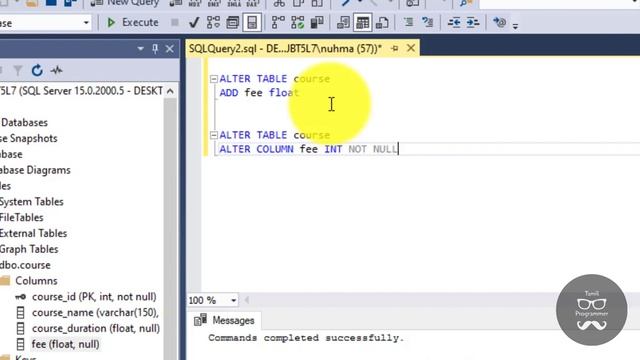The width and height of the screenshot is (640, 360).
Task: Collapse the second ALTER TABLE code block
Action: pos(213,135)
